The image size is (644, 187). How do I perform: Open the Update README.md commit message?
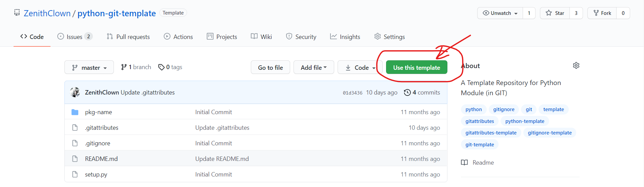tap(222, 159)
